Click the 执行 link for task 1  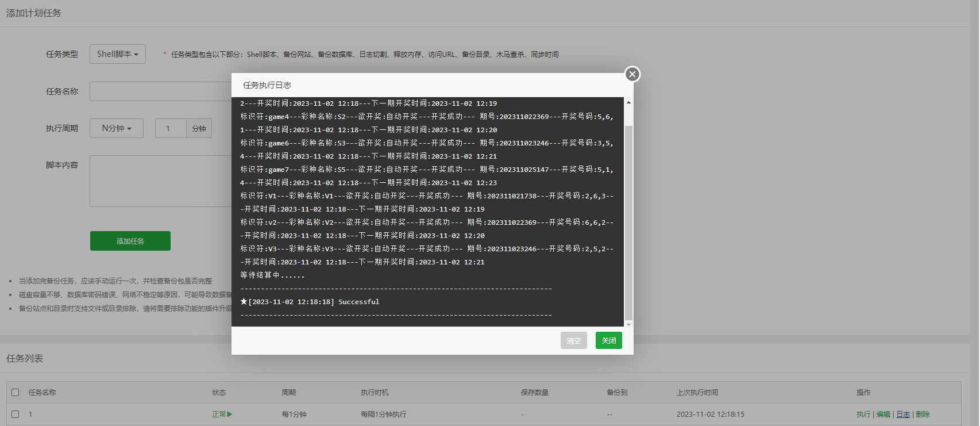coord(863,414)
